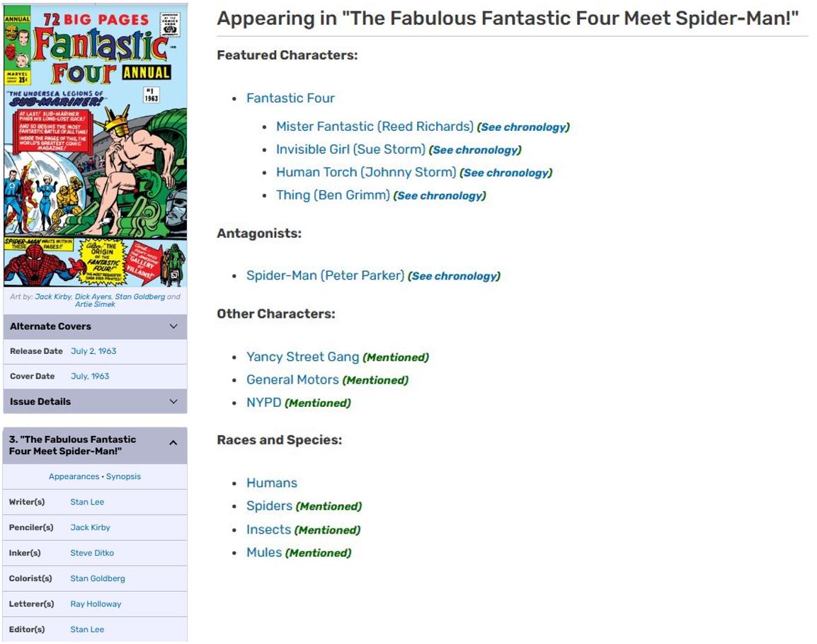Collapse the Fabulous Fantastic Four story section
This screenshot has height=644, width=817.
173,443
